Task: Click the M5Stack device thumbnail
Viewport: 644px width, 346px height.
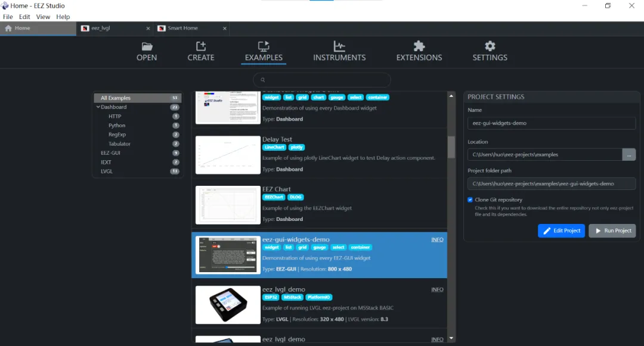Action: [228, 305]
